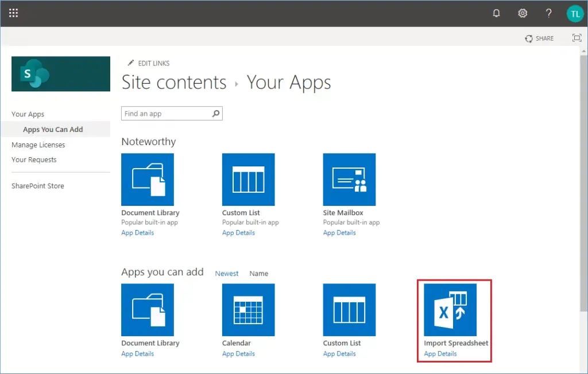Click the Site Mailbox tile icon
This screenshot has width=588, height=374.
point(349,180)
